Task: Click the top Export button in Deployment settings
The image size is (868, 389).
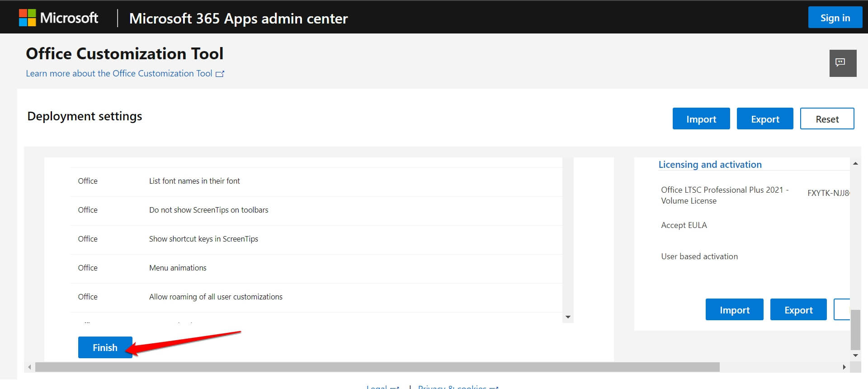Action: point(765,119)
